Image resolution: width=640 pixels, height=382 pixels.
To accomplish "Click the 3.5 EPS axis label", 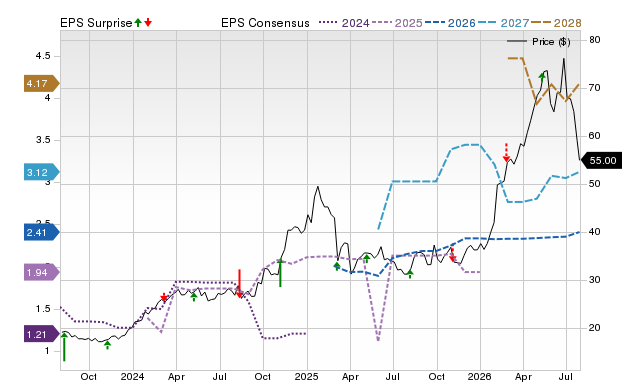I will 43,140.
